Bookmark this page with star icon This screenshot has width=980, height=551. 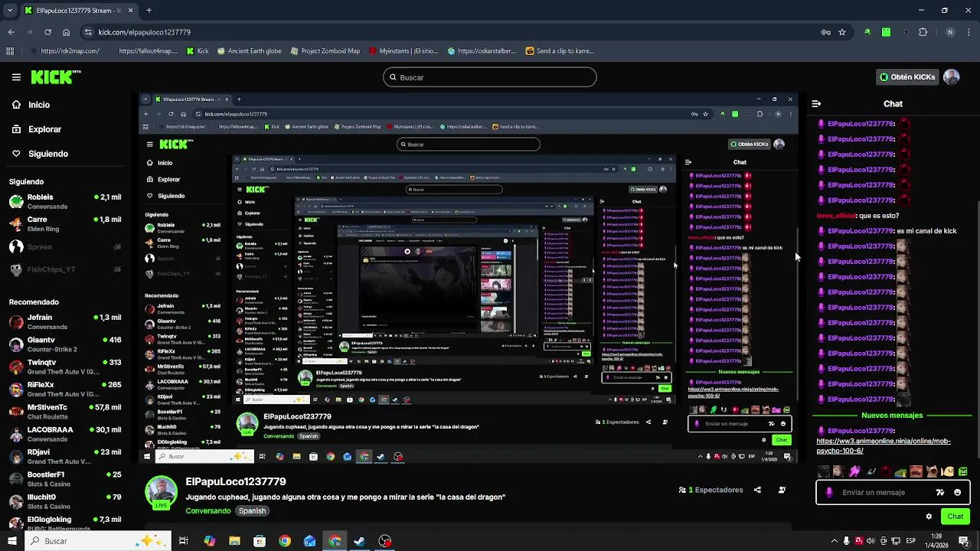(842, 32)
